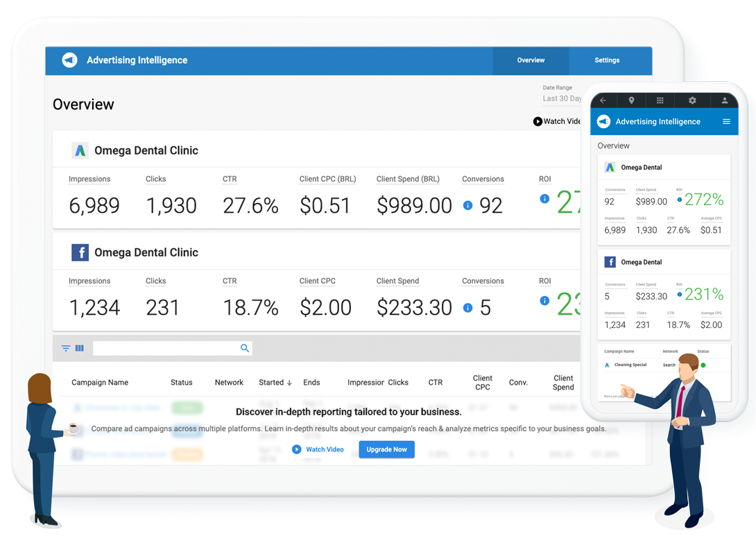
Task: Click the ROI info icon in Facebook card
Action: click(544, 301)
